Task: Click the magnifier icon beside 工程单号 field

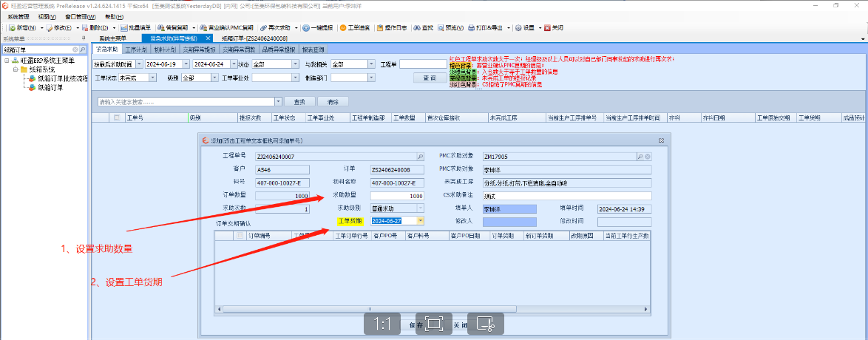Action: 420,157
